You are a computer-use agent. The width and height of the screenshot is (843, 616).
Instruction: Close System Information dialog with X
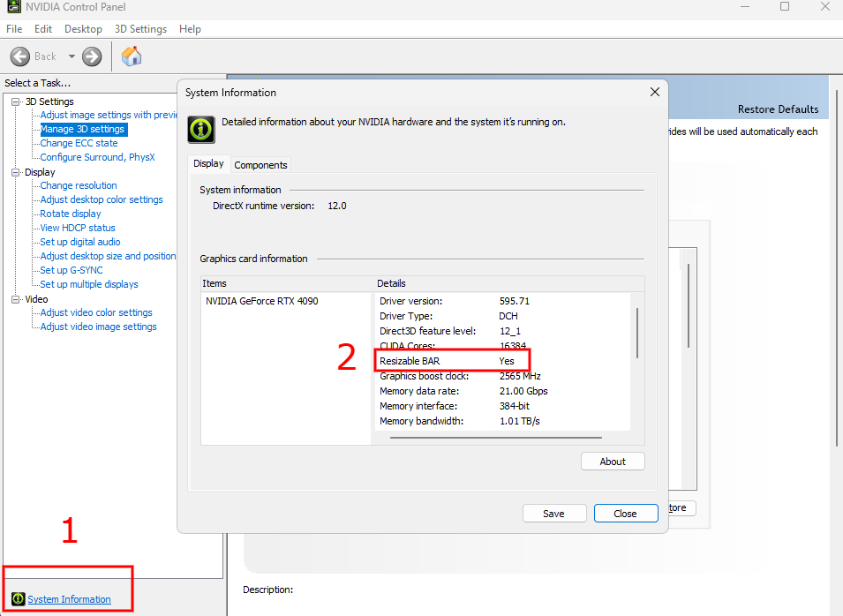655,92
